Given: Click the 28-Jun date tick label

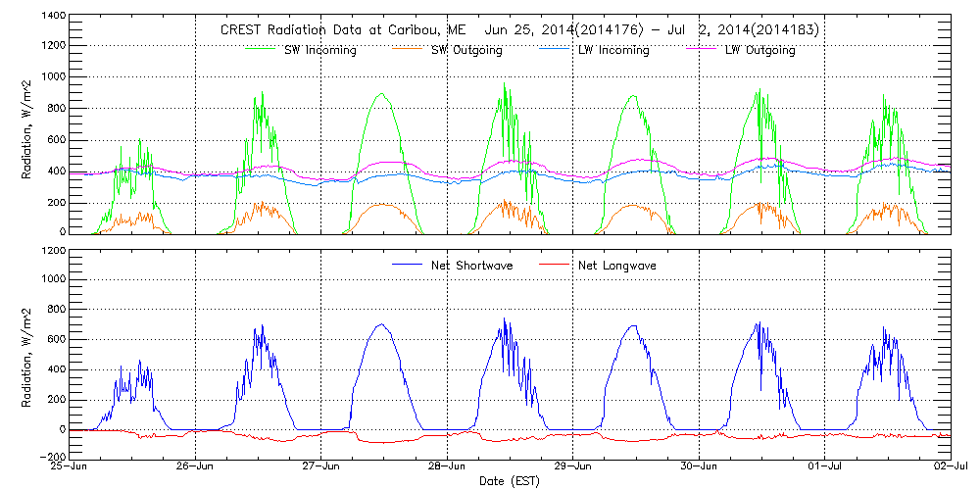Looking at the screenshot, I should pos(448,468).
